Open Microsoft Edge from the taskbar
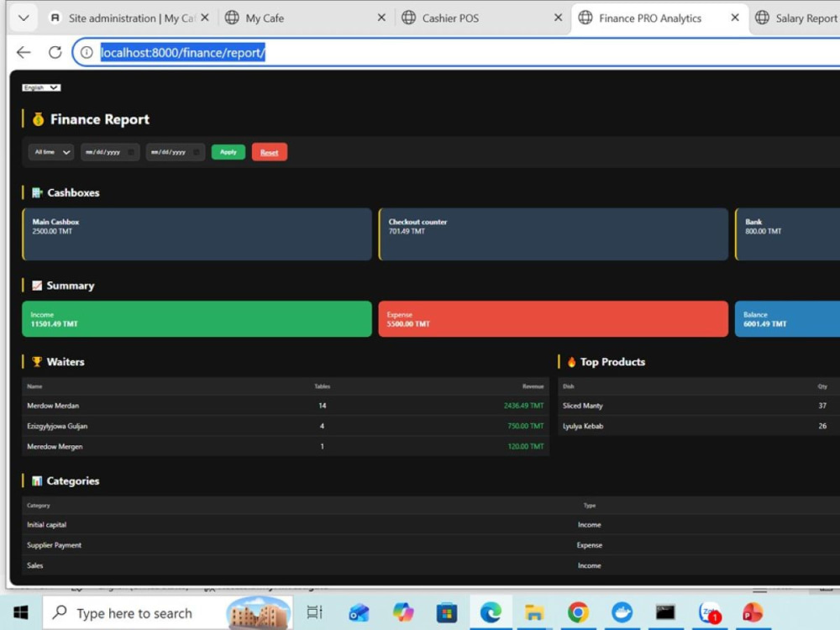The image size is (840, 630). (491, 612)
